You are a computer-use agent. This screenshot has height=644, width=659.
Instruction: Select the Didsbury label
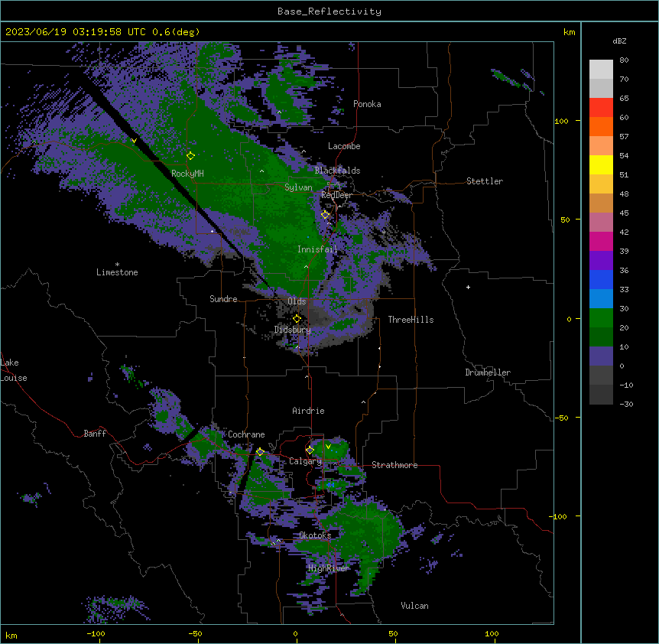pyautogui.click(x=293, y=330)
